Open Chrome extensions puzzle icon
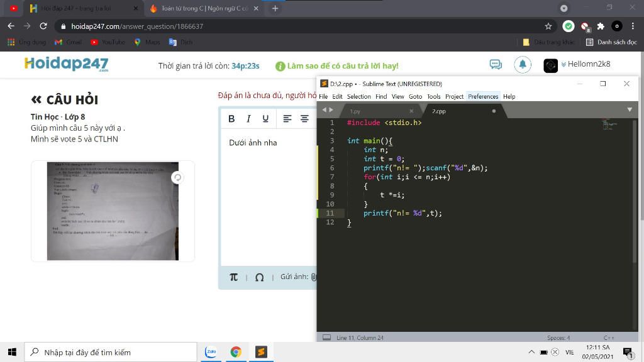644x362 pixels. (601, 26)
